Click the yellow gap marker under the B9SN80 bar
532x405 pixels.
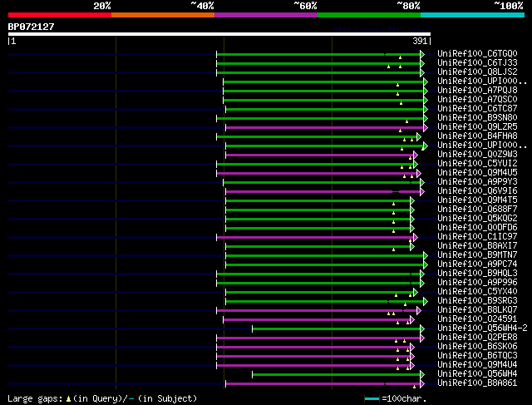point(406,121)
